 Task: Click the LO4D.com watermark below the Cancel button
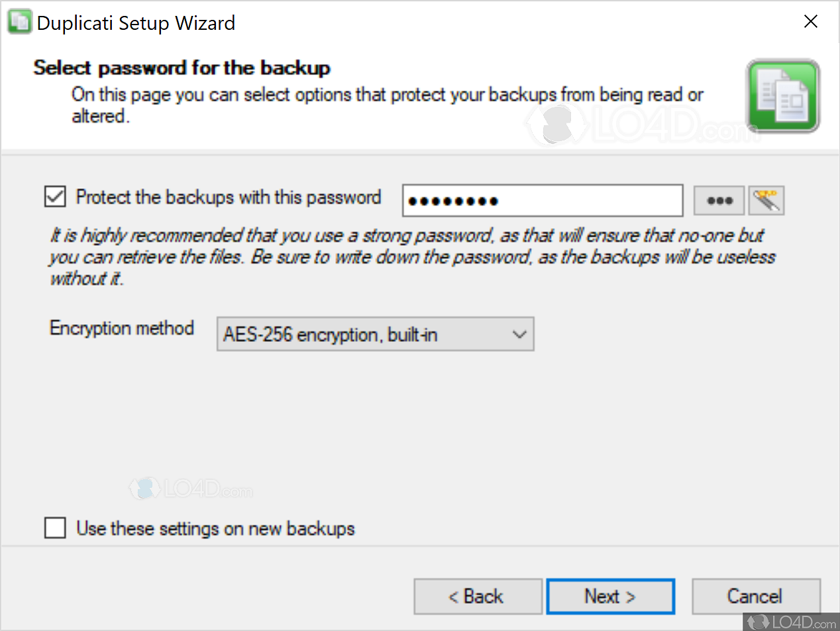coord(792,622)
